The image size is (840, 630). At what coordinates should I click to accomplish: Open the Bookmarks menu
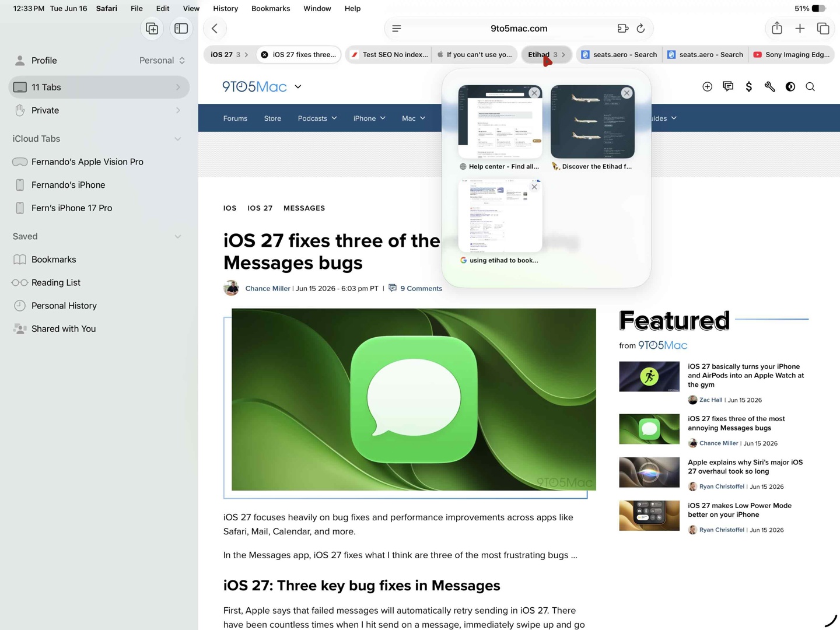[271, 9]
